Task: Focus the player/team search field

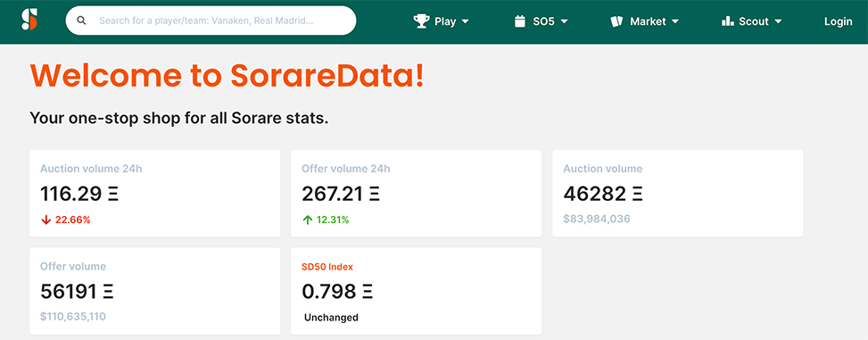Action: click(211, 21)
